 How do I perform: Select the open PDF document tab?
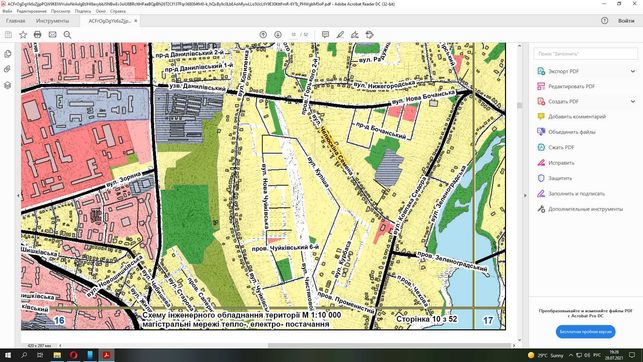tap(109, 20)
